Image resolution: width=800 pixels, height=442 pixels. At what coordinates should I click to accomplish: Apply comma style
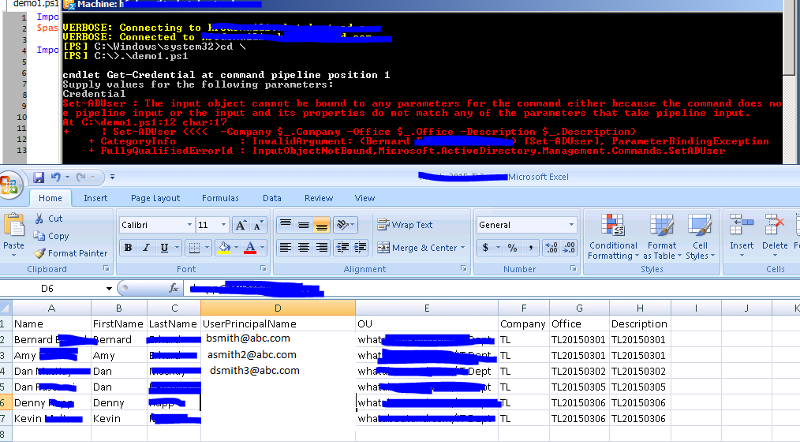click(x=531, y=248)
